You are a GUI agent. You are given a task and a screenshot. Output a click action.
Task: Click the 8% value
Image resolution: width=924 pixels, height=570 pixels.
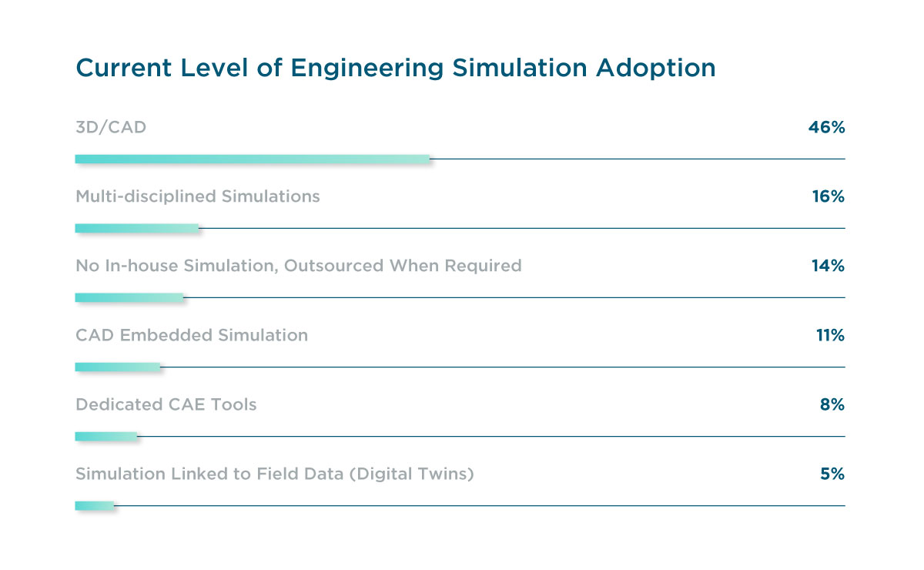[x=832, y=404]
